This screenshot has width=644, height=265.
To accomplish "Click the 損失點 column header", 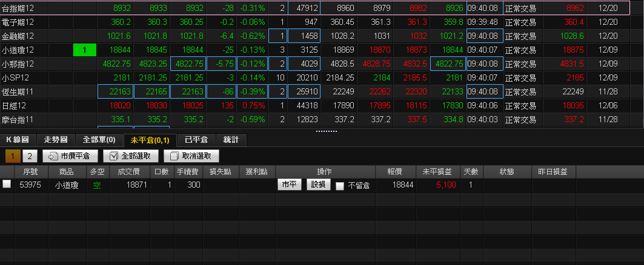I will pyautogui.click(x=221, y=172).
